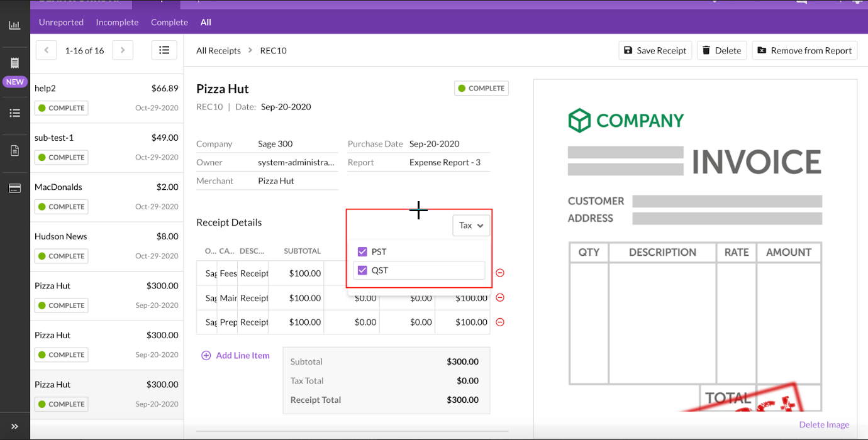
Task: Switch to the All tab
Action: pos(206,22)
